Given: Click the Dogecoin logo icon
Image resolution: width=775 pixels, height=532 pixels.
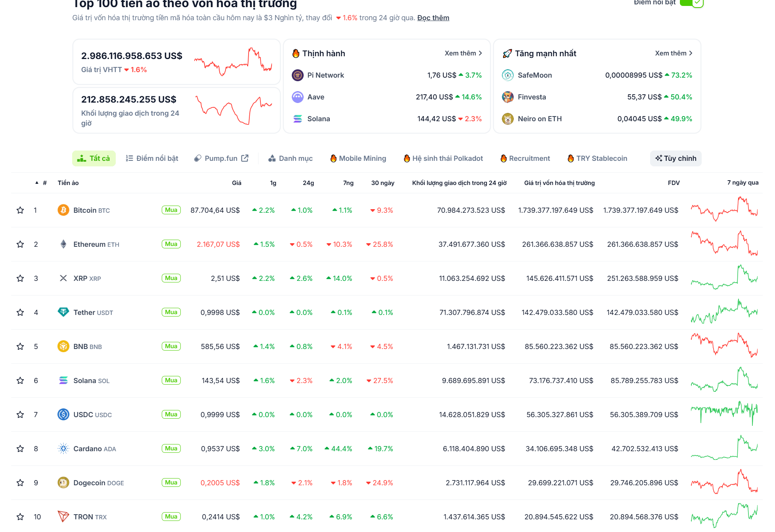Looking at the screenshot, I should [x=63, y=482].
